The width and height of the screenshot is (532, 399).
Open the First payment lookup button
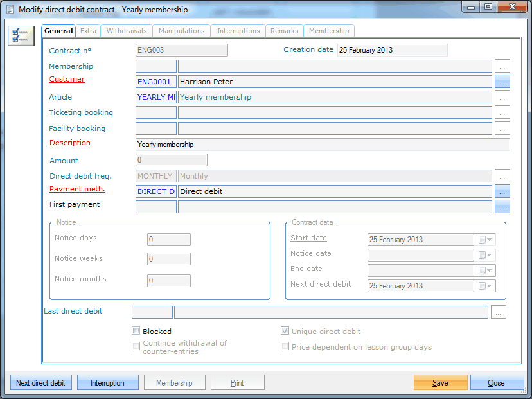502,207
